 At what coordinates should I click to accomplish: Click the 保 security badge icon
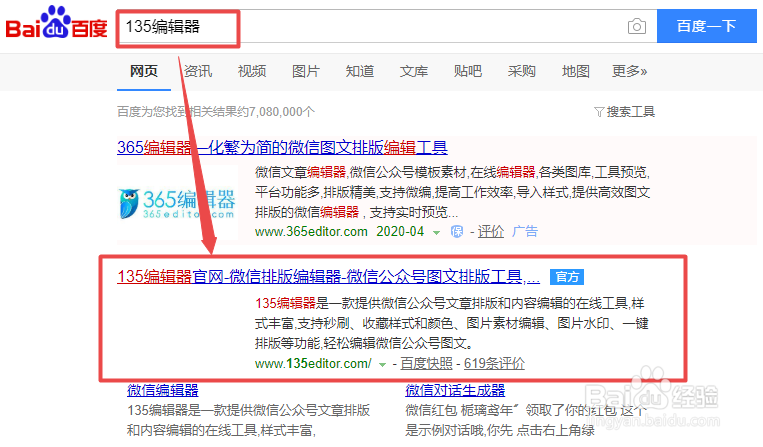point(456,232)
